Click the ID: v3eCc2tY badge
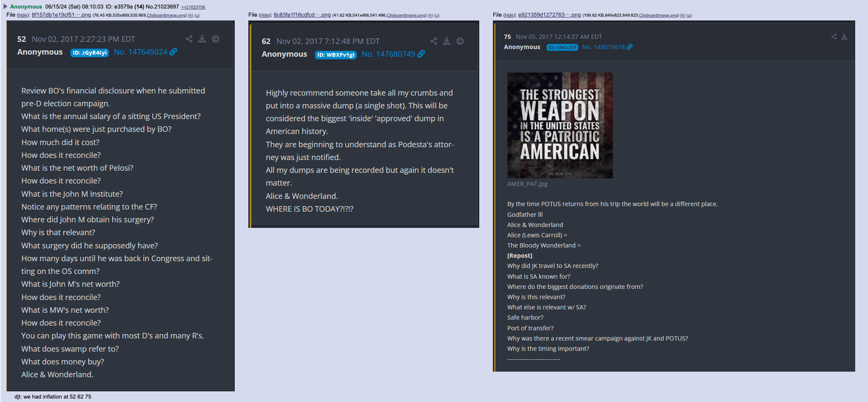868x402 pixels. coord(562,47)
